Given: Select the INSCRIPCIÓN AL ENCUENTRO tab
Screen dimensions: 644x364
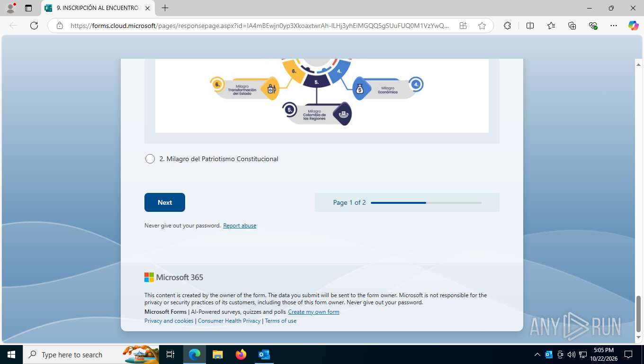Looking at the screenshot, I should point(98,8).
